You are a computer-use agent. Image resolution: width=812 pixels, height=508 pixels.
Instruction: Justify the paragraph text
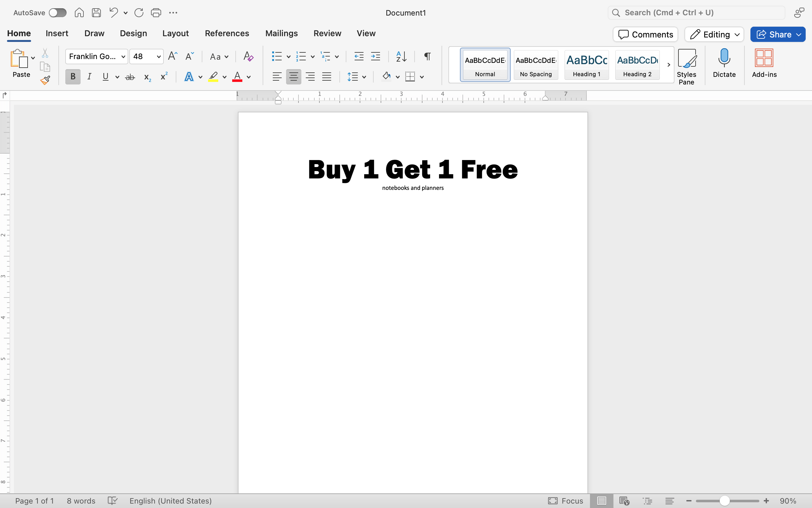pos(326,77)
